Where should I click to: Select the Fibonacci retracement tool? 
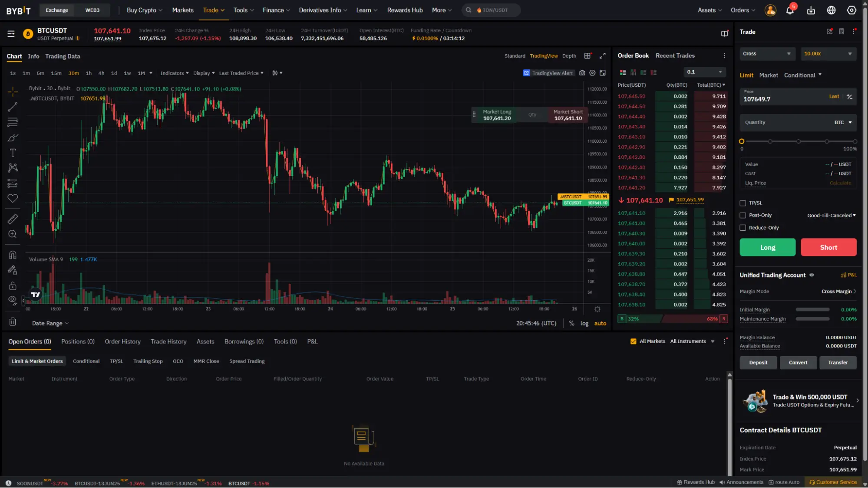click(x=13, y=122)
